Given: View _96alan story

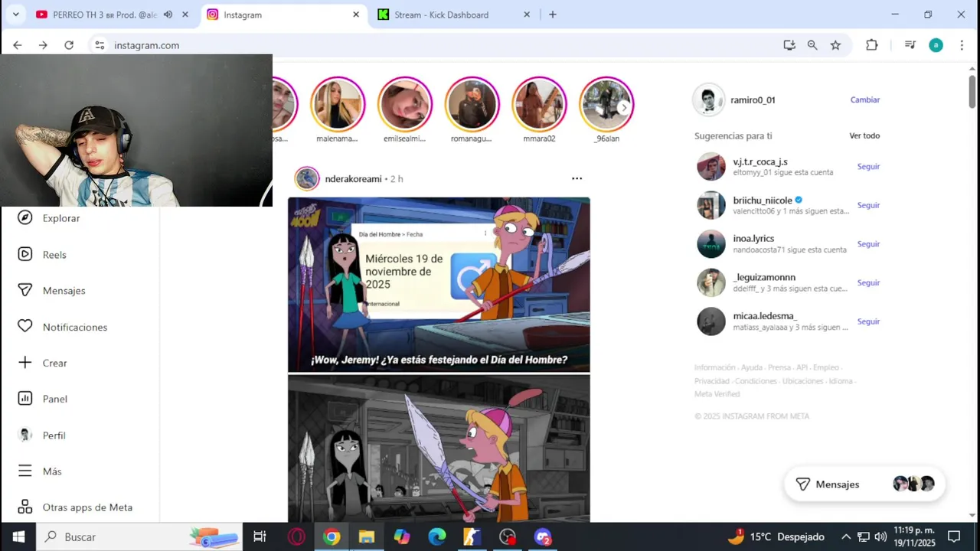Looking at the screenshot, I should point(607,104).
